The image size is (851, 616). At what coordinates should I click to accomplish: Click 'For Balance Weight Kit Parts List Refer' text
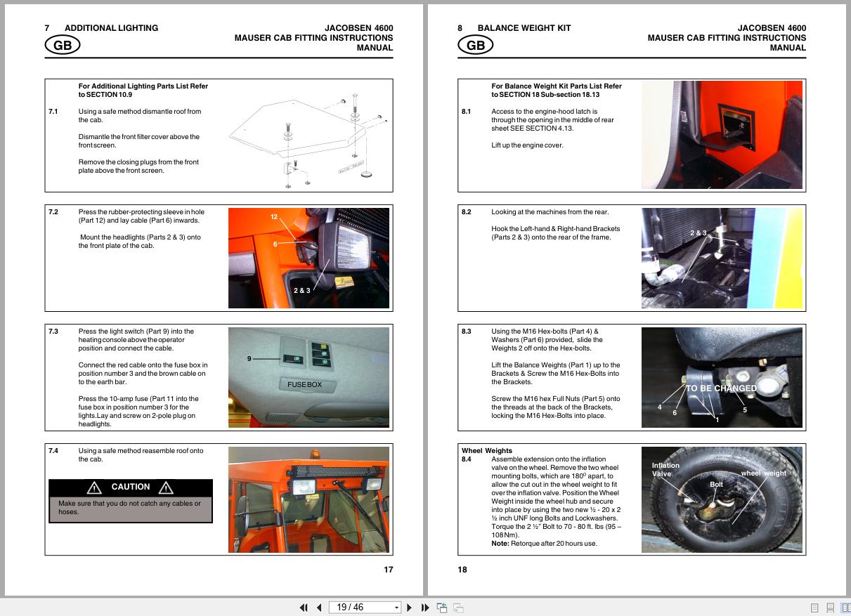point(557,86)
